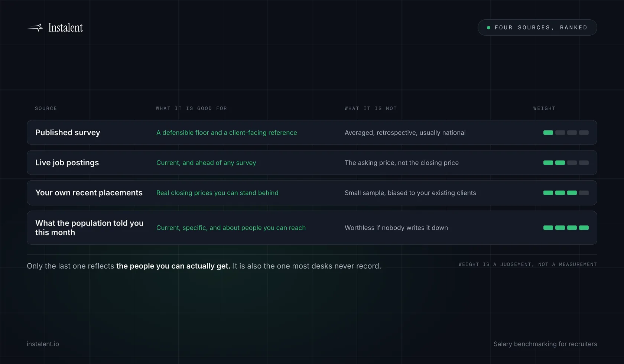This screenshot has height=364, width=624.
Task: Select the Published survey row
Action: pos(312,133)
